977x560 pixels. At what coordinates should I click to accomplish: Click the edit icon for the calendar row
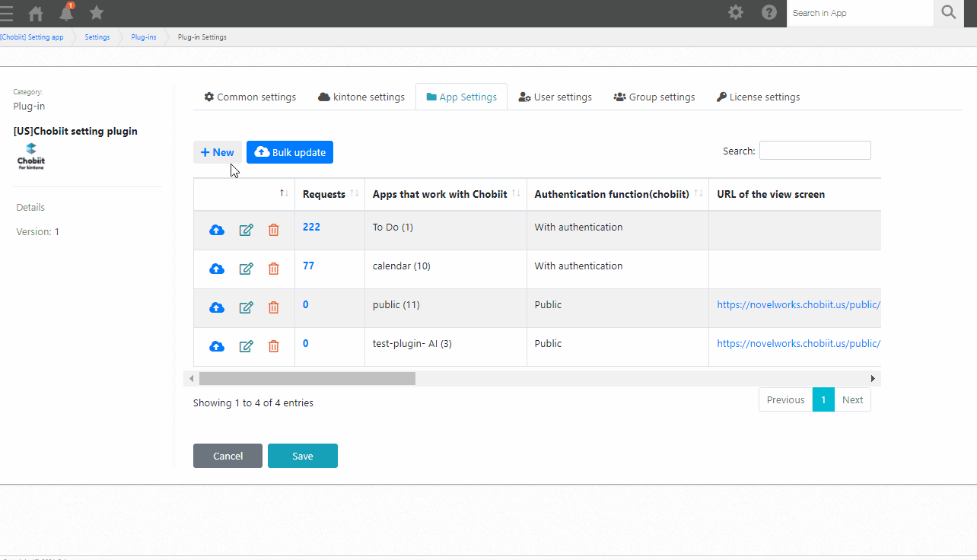246,269
